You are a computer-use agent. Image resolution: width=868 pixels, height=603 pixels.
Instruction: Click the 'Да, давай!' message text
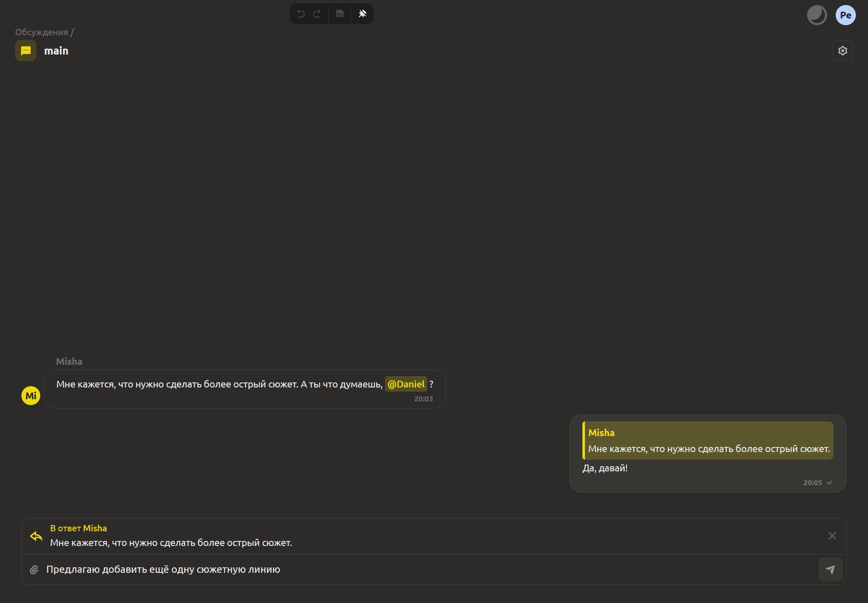click(x=605, y=468)
